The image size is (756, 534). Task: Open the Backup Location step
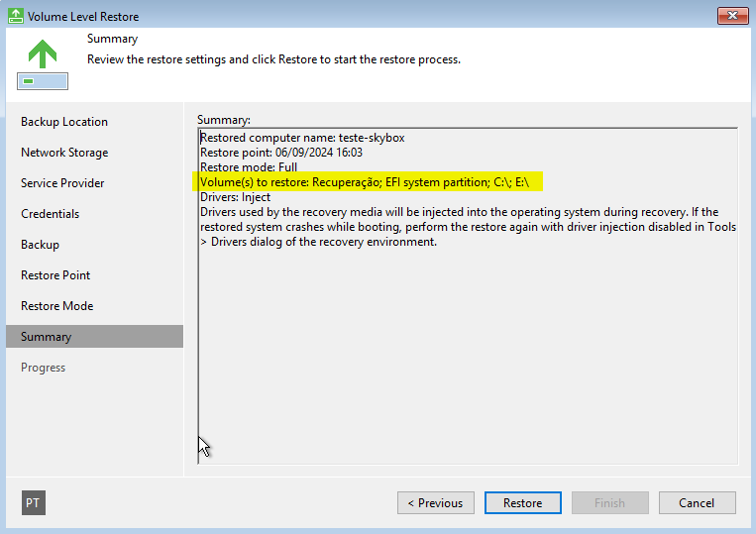coord(64,122)
